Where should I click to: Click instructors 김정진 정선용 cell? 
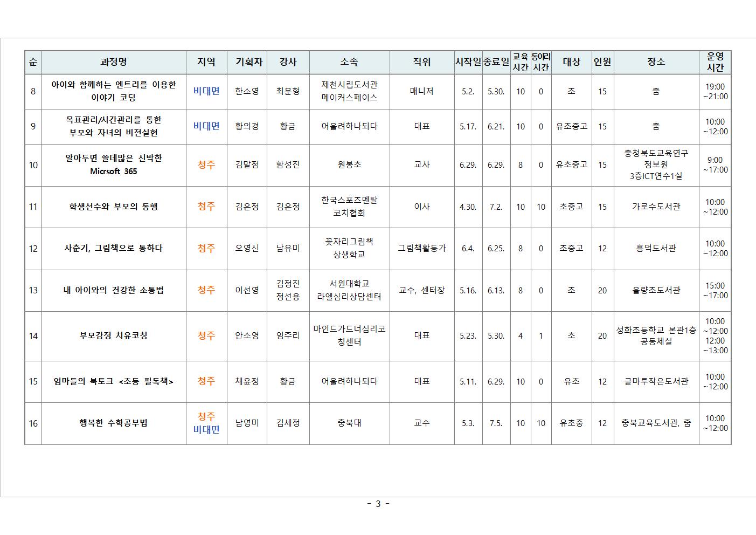click(x=288, y=290)
